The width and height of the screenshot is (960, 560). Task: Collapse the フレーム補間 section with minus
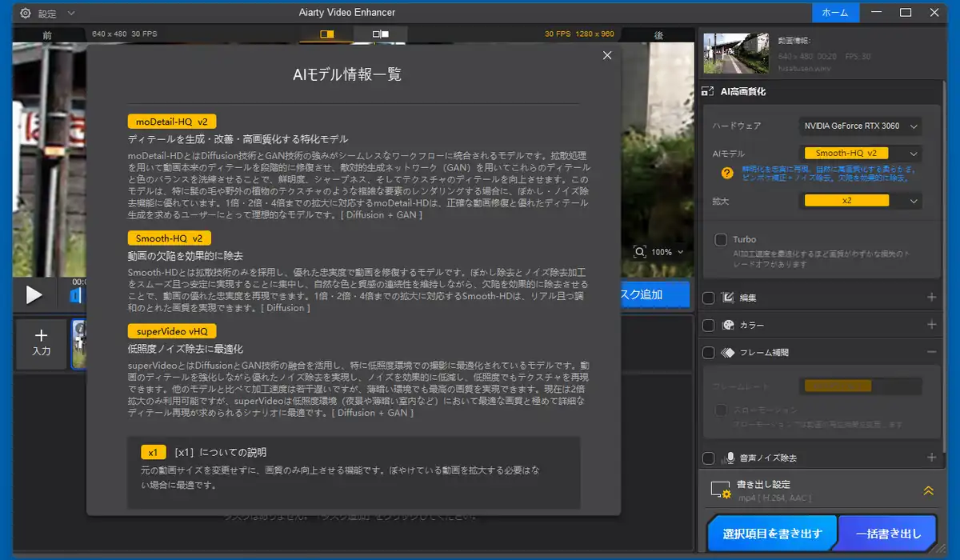pyautogui.click(x=931, y=352)
